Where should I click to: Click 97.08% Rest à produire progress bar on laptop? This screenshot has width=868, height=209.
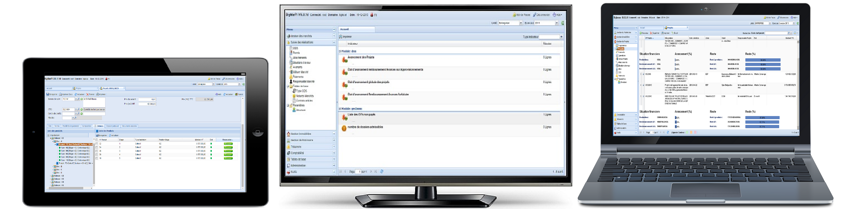coord(763,118)
